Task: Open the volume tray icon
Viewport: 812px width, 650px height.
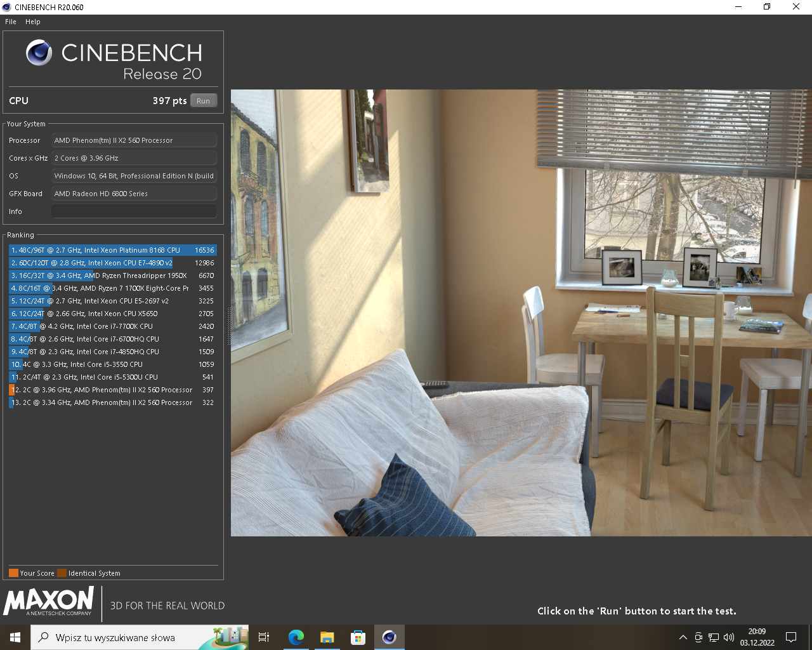Action: [x=729, y=637]
